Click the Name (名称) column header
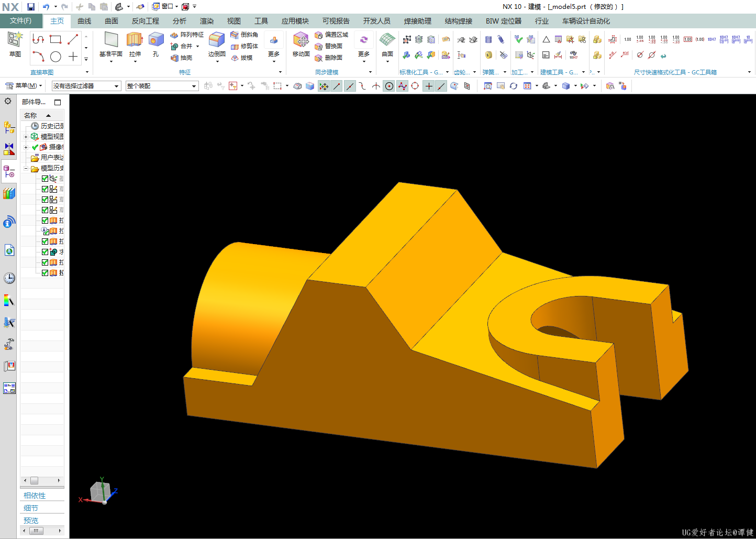Image resolution: width=756 pixels, height=539 pixels. pos(42,115)
